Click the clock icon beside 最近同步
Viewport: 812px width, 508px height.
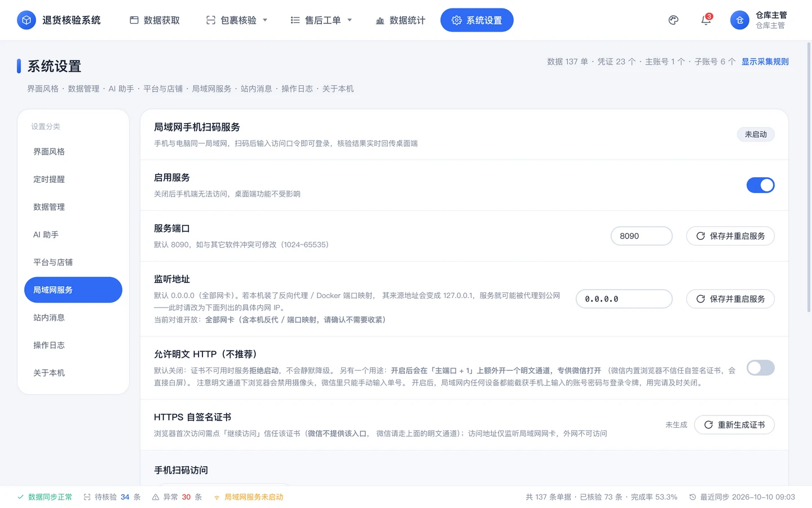point(692,497)
